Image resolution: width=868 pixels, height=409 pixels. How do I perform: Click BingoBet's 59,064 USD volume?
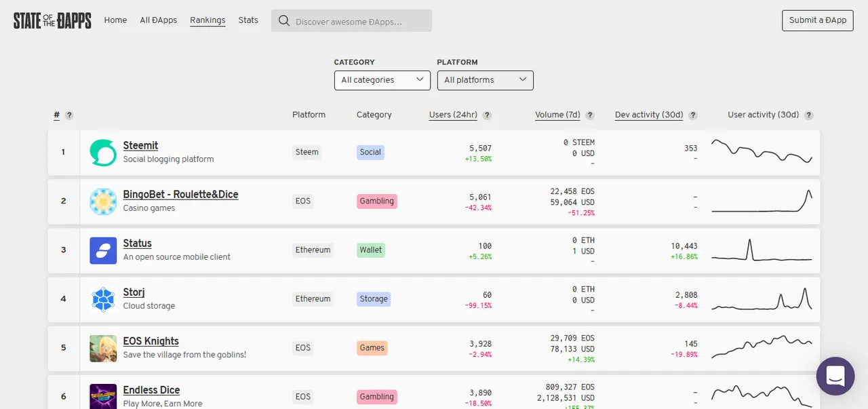click(x=572, y=202)
